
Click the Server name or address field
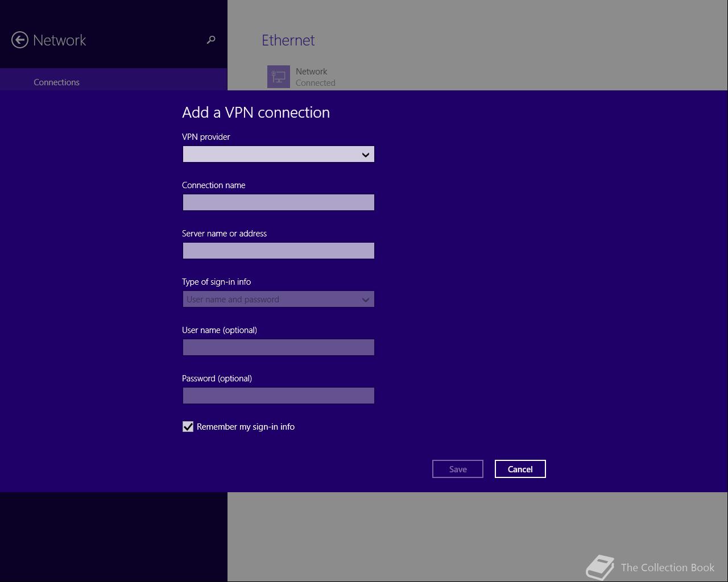(x=279, y=251)
